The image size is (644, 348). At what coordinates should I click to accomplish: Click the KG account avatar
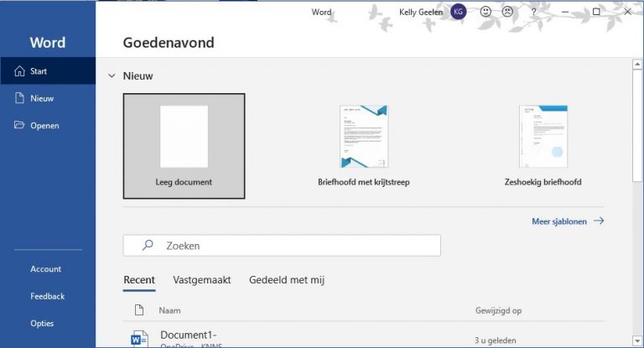[459, 12]
